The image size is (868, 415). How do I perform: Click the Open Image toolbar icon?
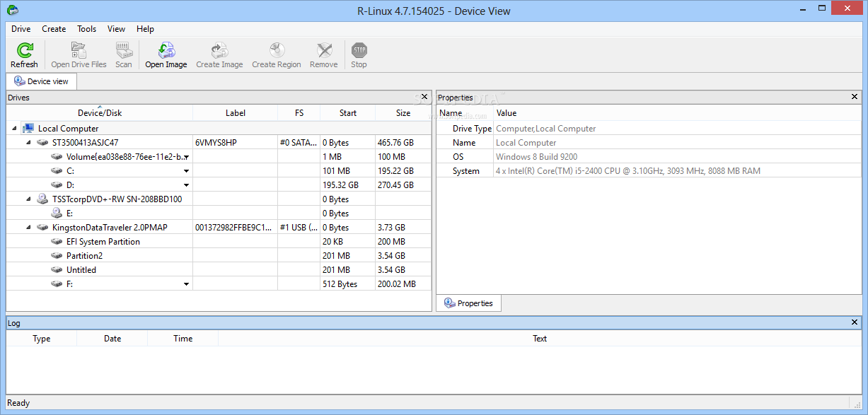[x=166, y=50]
